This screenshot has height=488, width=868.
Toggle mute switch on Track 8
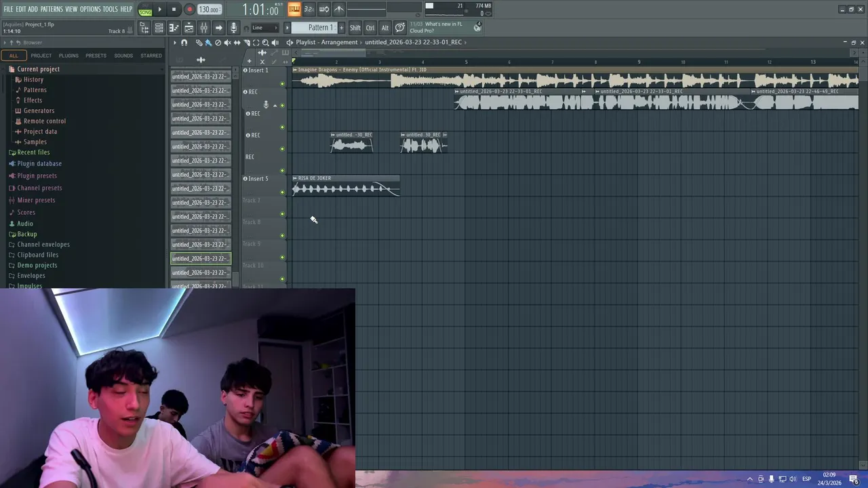283,236
